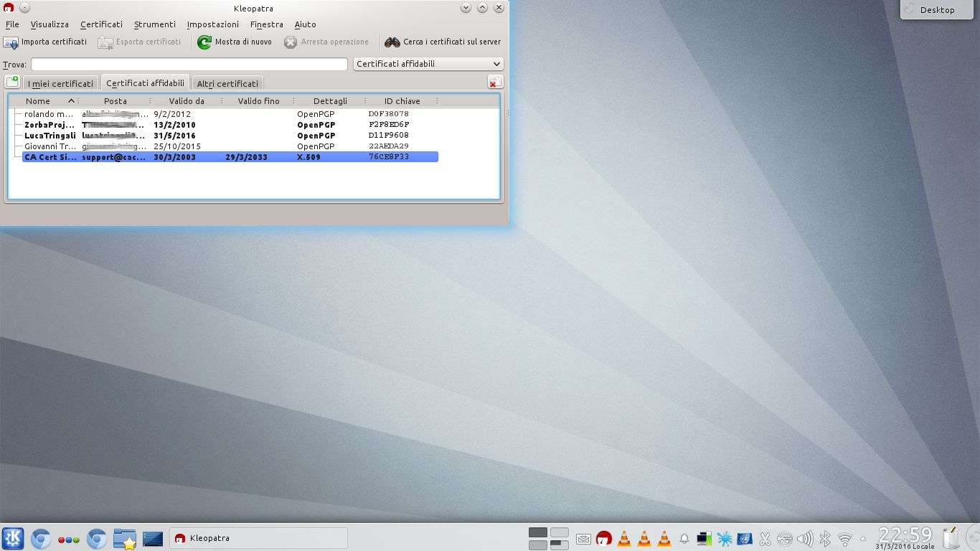Image resolution: width=980 pixels, height=551 pixels.
Task: Open the Certificati menu
Action: (x=101, y=24)
